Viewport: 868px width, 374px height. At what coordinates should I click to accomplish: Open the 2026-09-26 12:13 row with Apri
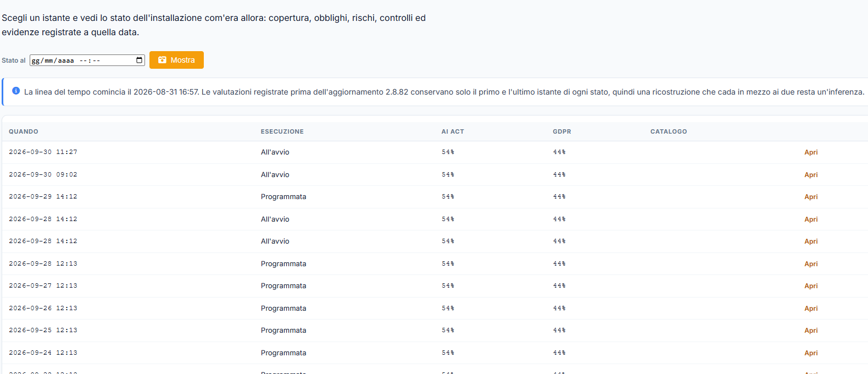click(x=811, y=309)
